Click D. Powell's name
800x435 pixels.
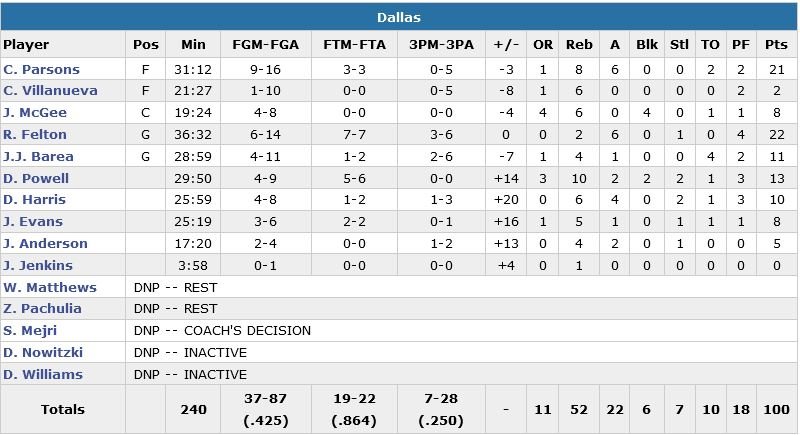click(36, 178)
